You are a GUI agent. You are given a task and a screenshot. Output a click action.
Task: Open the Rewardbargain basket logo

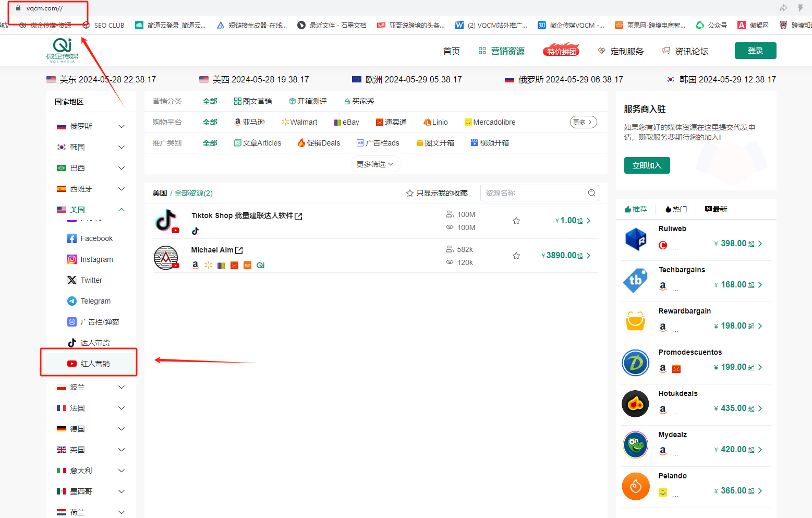point(636,321)
